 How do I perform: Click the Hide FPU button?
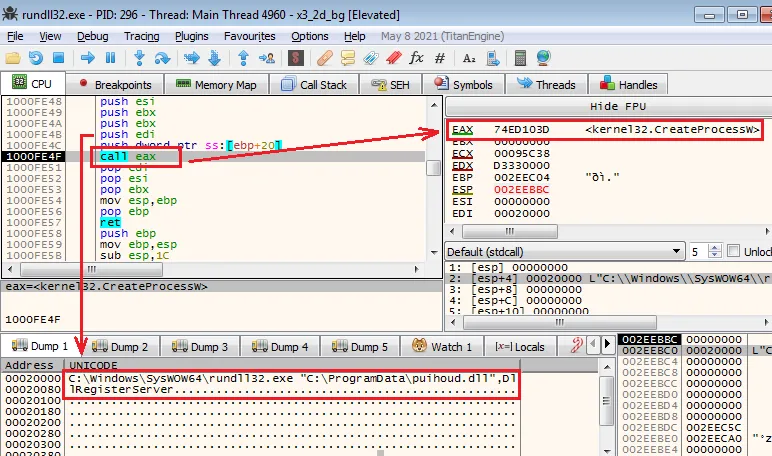point(607,107)
